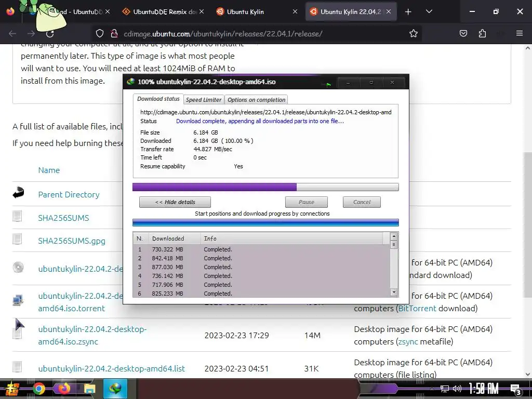Follow the BitTorrent hyperlink
Image resolution: width=532 pixels, height=399 pixels.
pyautogui.click(x=417, y=309)
